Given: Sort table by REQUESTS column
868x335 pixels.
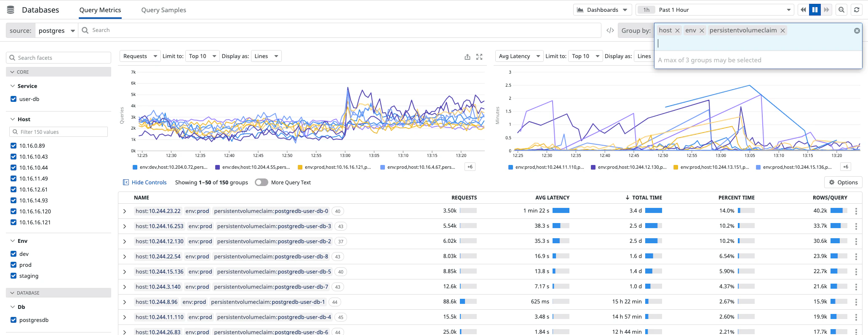Looking at the screenshot, I should point(464,197).
